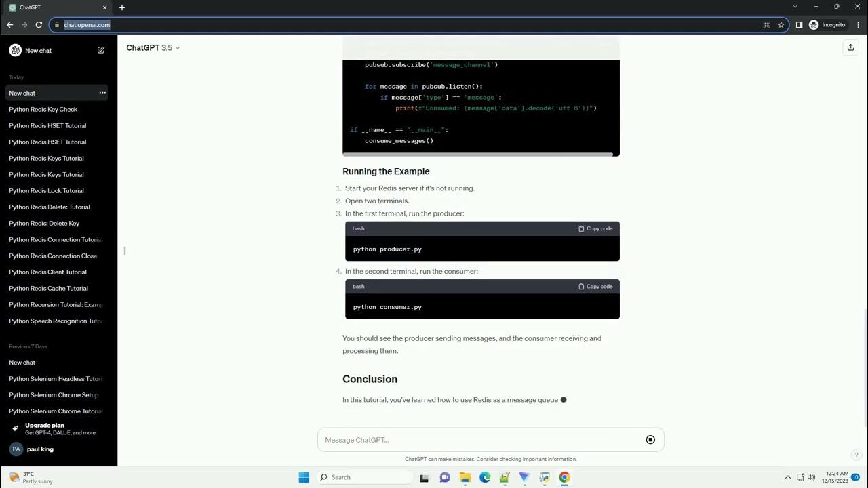Click the Windows taskbar Search box

(x=365, y=477)
